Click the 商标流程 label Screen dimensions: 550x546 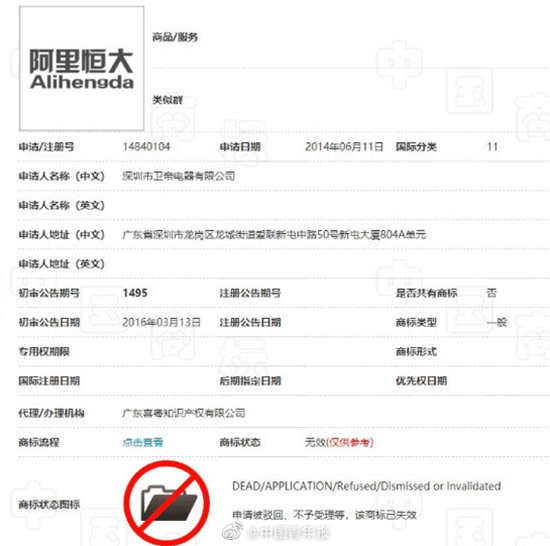[39, 442]
